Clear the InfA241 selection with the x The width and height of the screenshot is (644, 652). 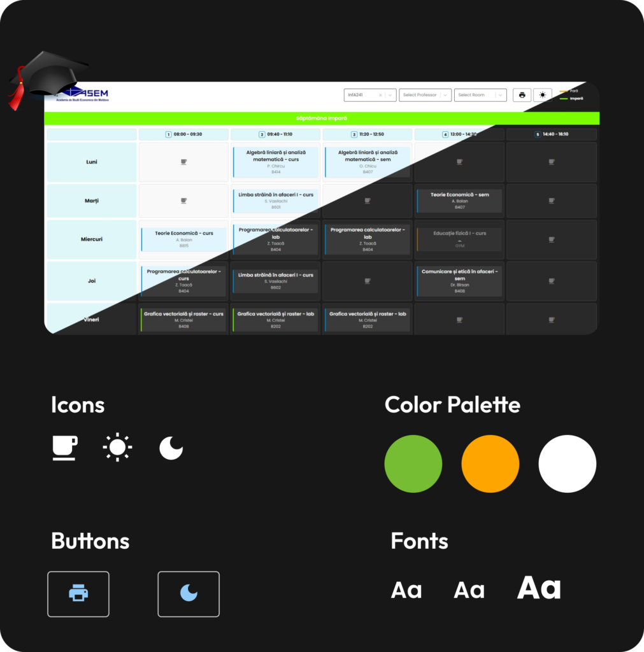380,96
